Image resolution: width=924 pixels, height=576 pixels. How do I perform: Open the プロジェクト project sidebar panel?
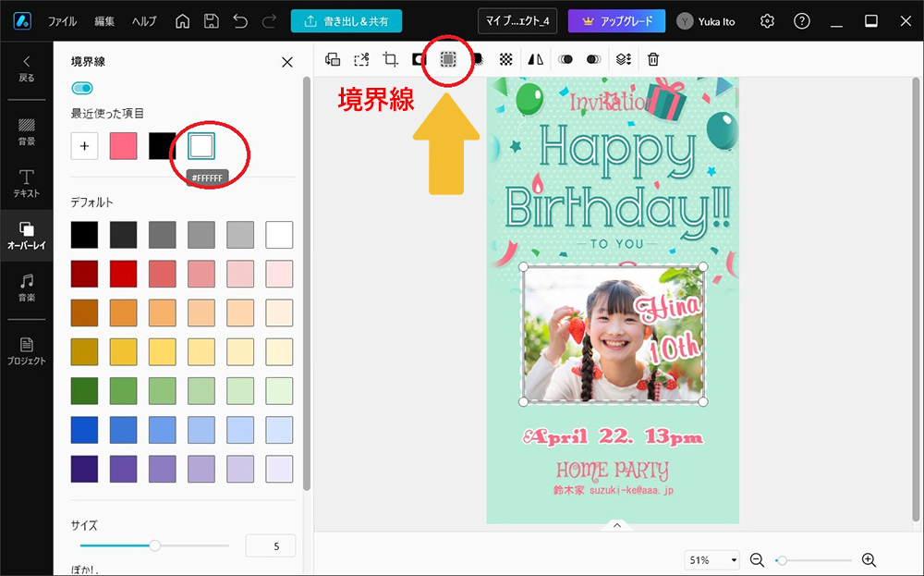coord(27,351)
